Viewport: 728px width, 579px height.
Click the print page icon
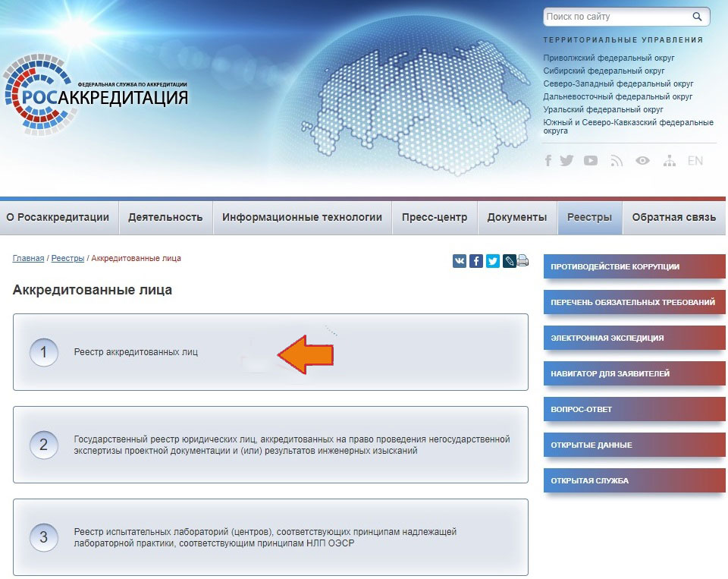point(522,261)
